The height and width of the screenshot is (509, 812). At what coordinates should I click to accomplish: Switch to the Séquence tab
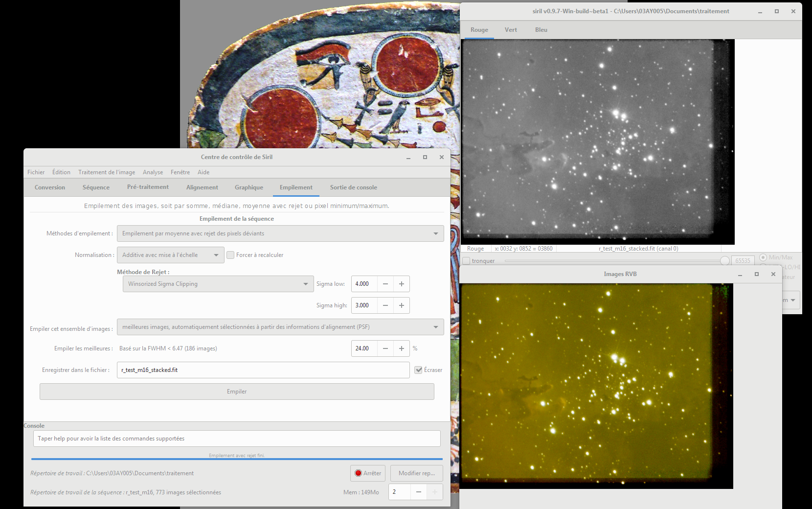(x=96, y=187)
